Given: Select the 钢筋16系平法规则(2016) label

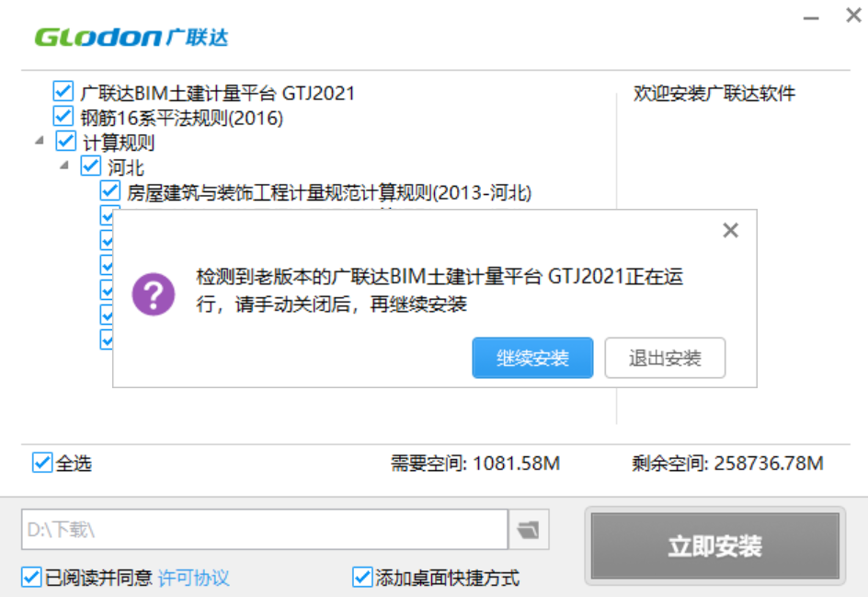Looking at the screenshot, I should (x=181, y=118).
